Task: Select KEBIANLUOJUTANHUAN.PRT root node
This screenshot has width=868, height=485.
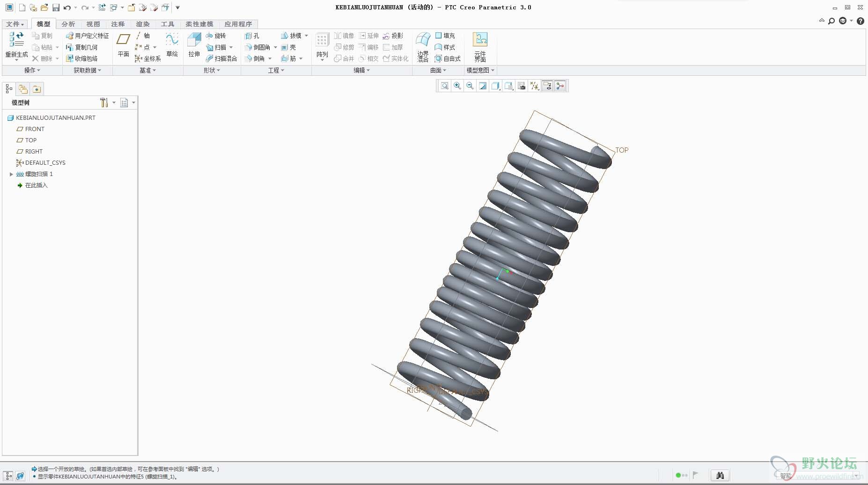Action: (51, 118)
